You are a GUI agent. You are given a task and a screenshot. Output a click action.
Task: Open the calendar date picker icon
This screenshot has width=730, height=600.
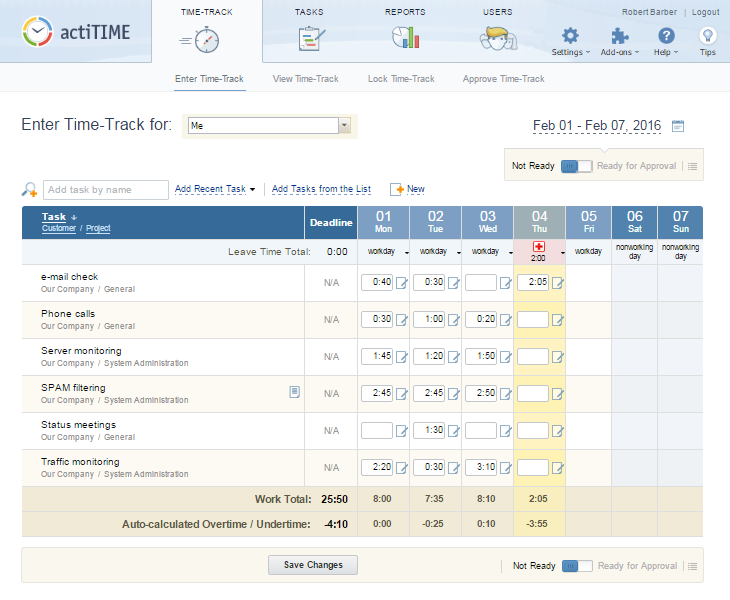pyautogui.click(x=678, y=126)
